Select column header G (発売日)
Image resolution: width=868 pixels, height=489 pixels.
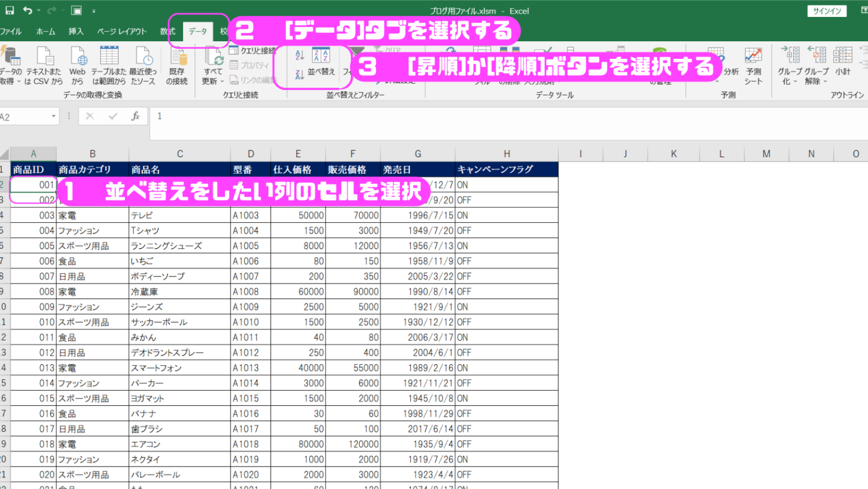pos(418,153)
